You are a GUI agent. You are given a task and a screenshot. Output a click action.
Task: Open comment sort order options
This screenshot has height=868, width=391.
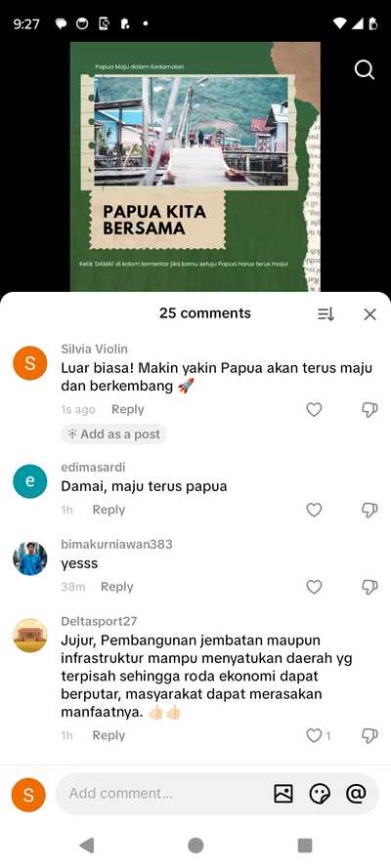pyautogui.click(x=326, y=314)
